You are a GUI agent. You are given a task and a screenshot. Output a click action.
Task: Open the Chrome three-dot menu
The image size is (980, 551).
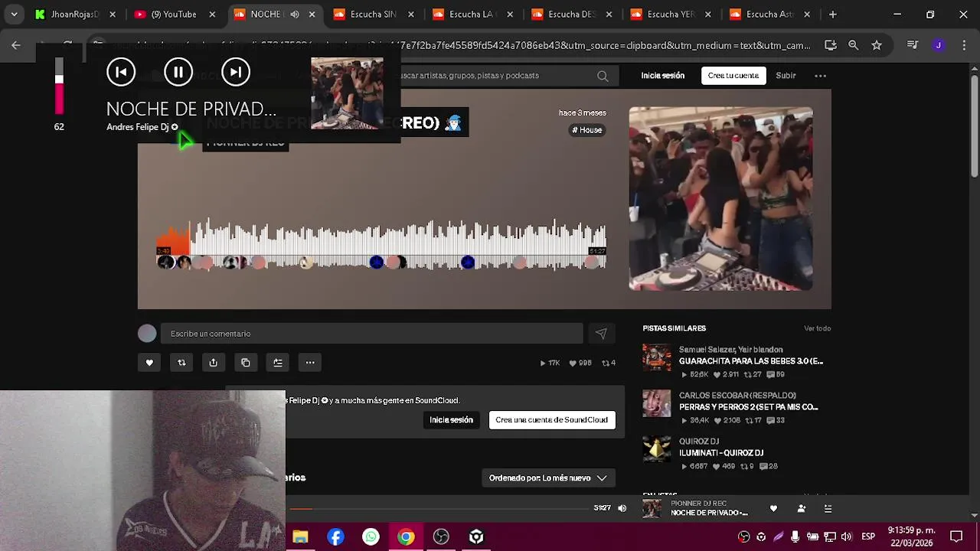coord(963,45)
